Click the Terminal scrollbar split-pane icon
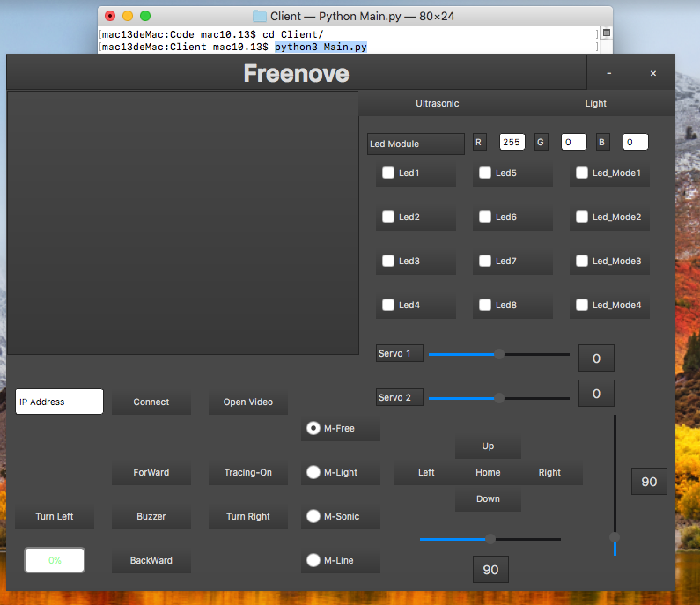The height and width of the screenshot is (605, 700). 607,33
